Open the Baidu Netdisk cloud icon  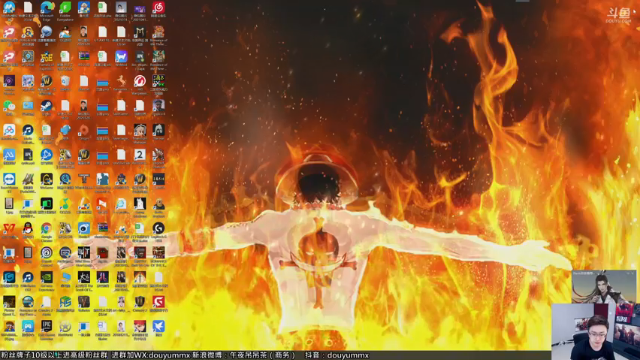pyautogui.click(x=9, y=131)
